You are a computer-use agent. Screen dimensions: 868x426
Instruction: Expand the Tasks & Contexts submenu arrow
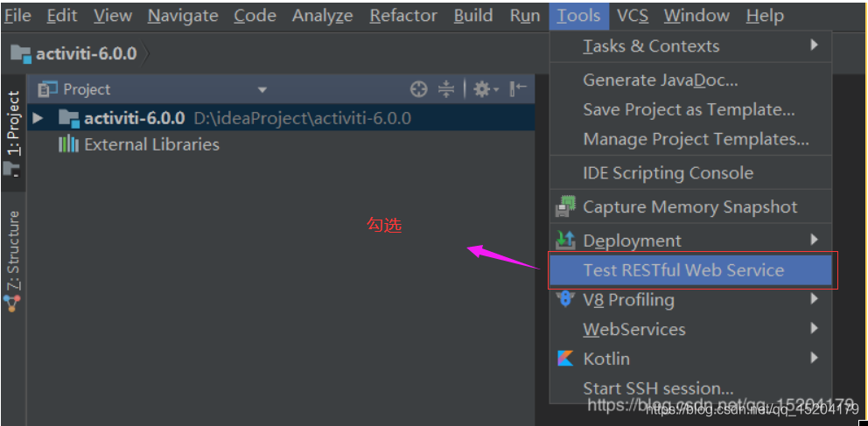pos(814,45)
